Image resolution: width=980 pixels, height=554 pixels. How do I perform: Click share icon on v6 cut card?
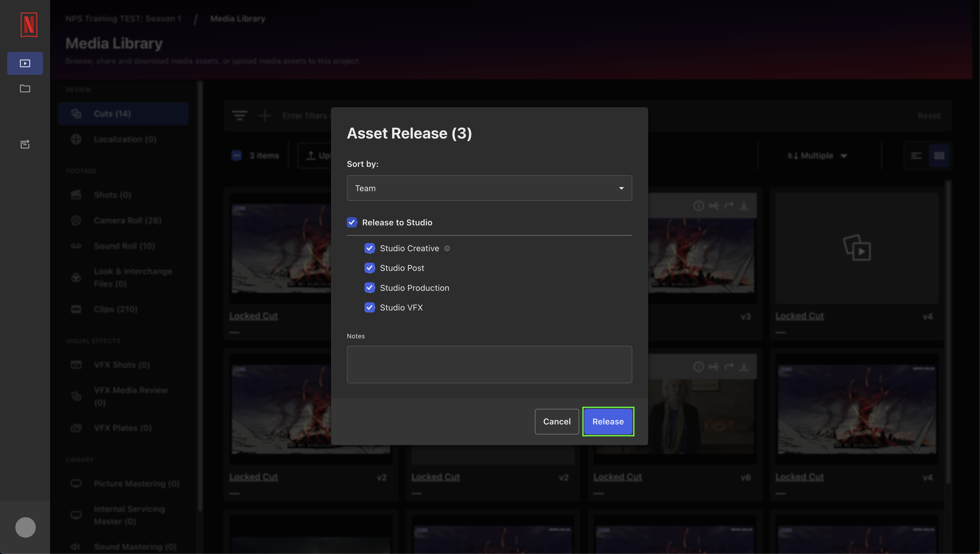point(714,367)
